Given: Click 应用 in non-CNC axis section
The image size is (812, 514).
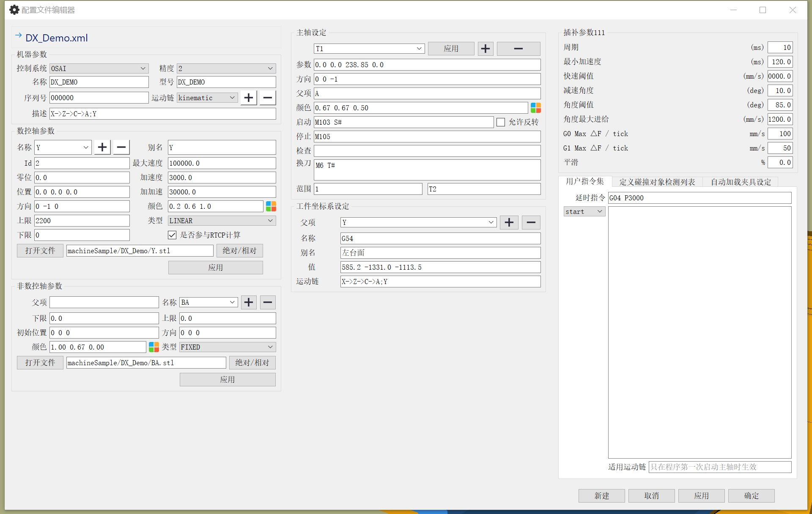Looking at the screenshot, I should pyautogui.click(x=228, y=380).
